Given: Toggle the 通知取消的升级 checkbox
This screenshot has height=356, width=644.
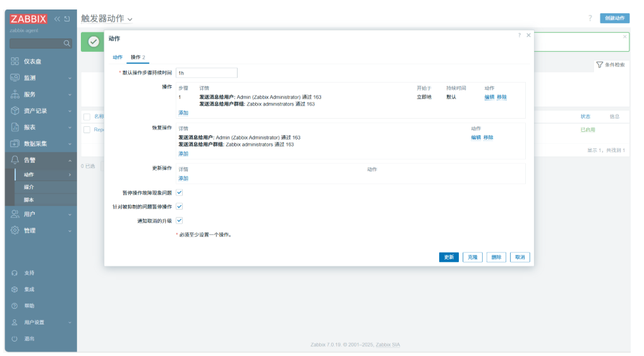Looking at the screenshot, I should point(179,220).
